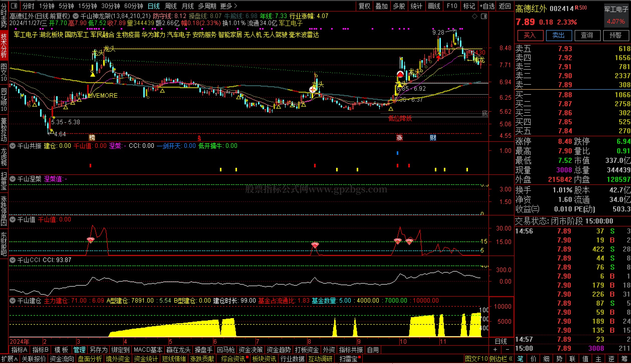Click the R500 badge next to the stock code
The width and height of the screenshot is (631, 364).
(x=580, y=8)
